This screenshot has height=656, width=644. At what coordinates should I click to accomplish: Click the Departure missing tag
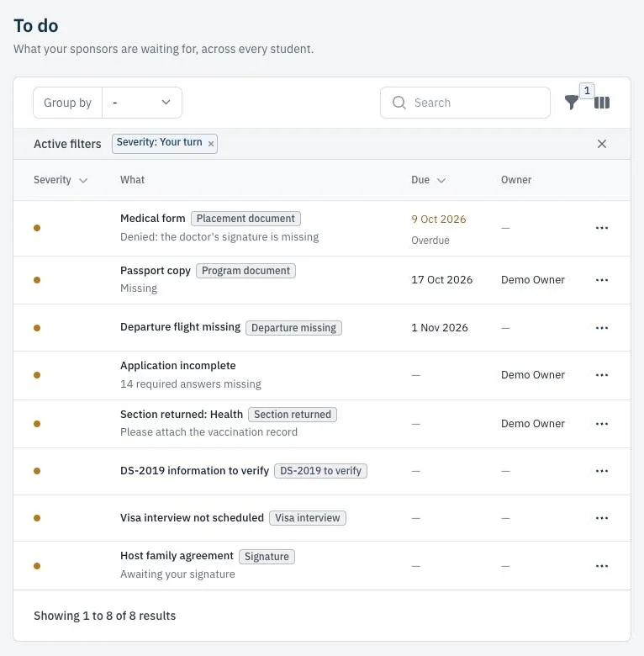[x=293, y=328]
